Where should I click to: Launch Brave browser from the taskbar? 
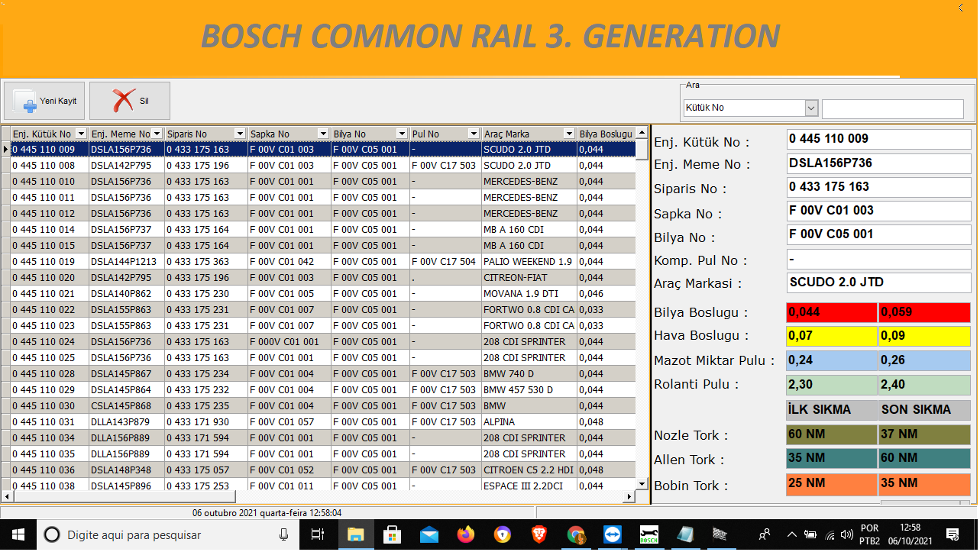539,534
